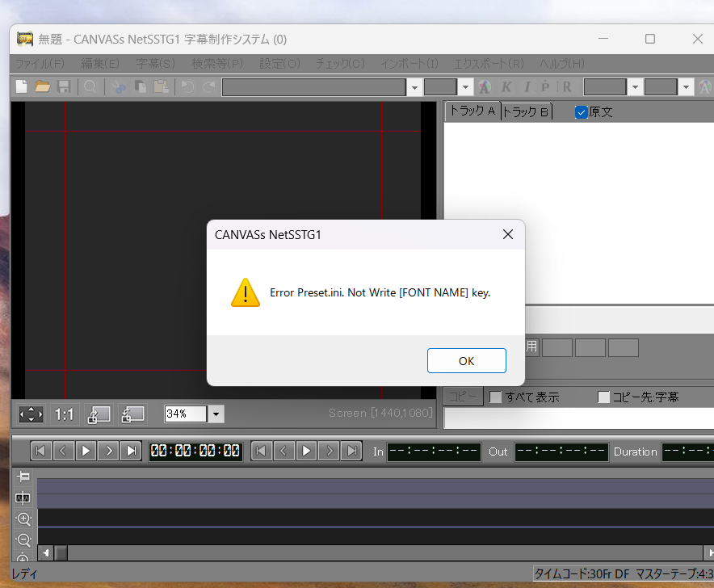Click Play in the second playback group
This screenshot has width=714, height=588.
click(x=306, y=451)
